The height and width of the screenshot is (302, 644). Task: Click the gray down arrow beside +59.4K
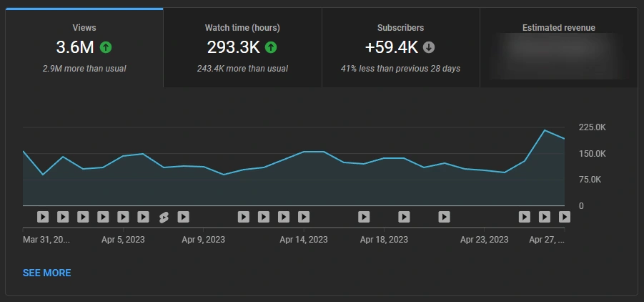(429, 48)
